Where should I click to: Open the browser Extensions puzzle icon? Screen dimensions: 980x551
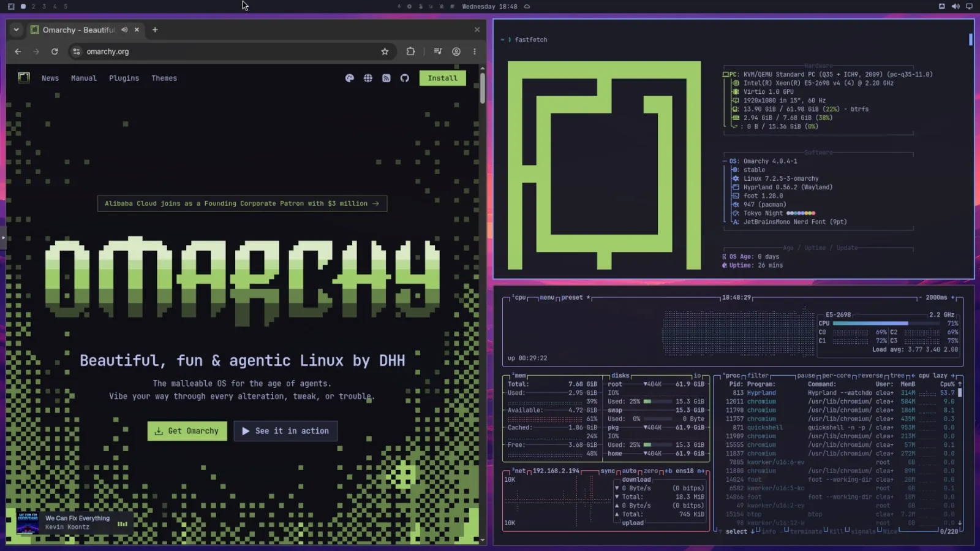(x=410, y=51)
